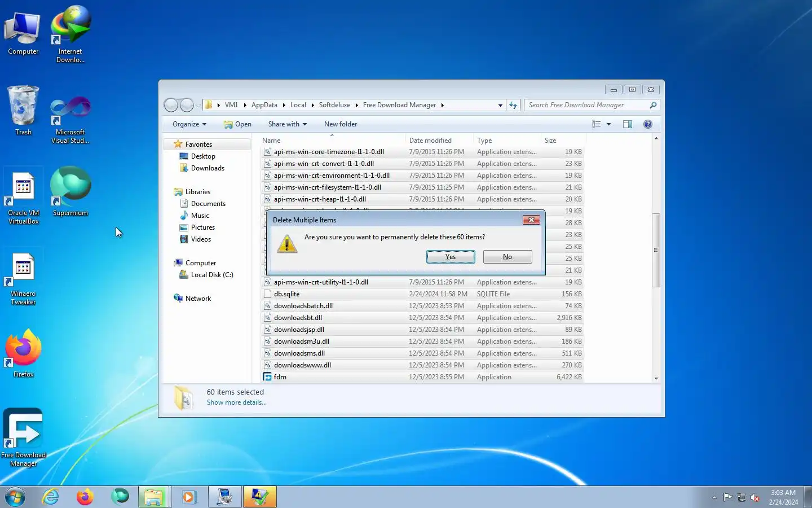Expand the arrow after Free Download Manager breadcrumb
The height and width of the screenshot is (508, 812).
click(x=442, y=105)
